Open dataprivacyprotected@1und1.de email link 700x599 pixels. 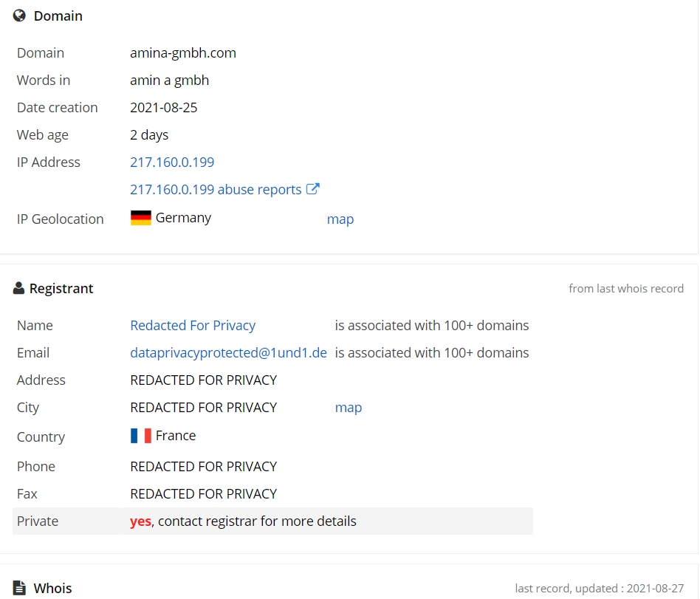click(229, 352)
